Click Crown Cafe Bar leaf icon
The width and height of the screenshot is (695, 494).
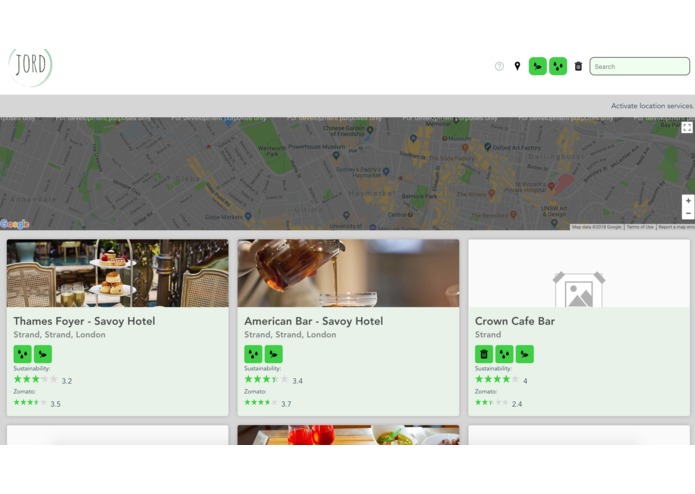pos(525,354)
